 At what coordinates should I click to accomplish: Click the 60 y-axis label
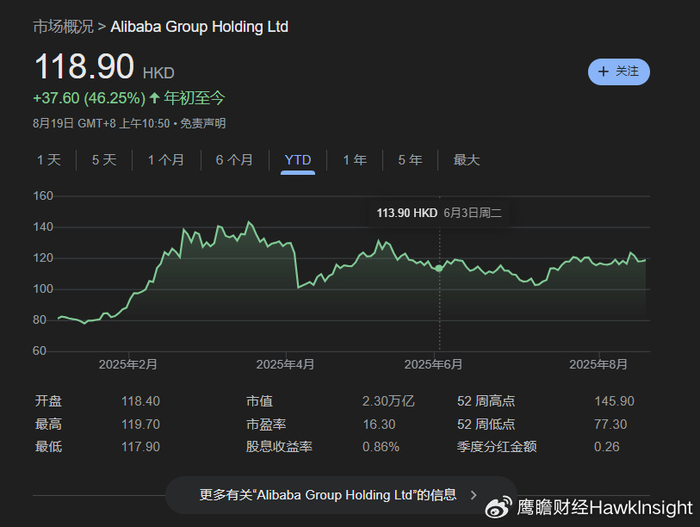point(39,351)
